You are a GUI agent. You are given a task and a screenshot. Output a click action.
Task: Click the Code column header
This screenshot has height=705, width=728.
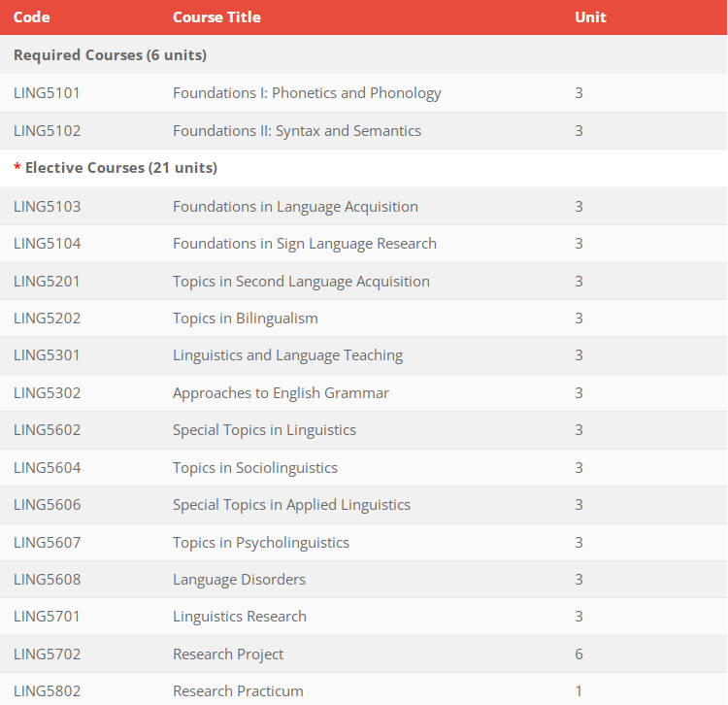click(31, 17)
